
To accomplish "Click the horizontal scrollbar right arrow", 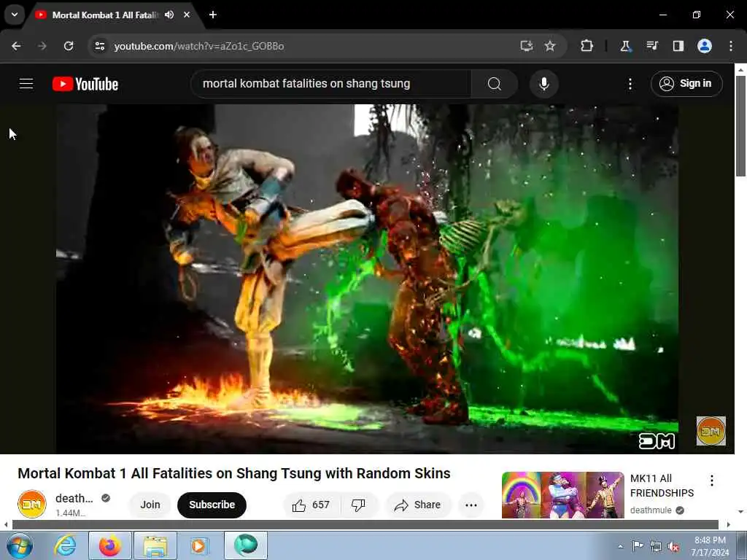I will pos(729,525).
